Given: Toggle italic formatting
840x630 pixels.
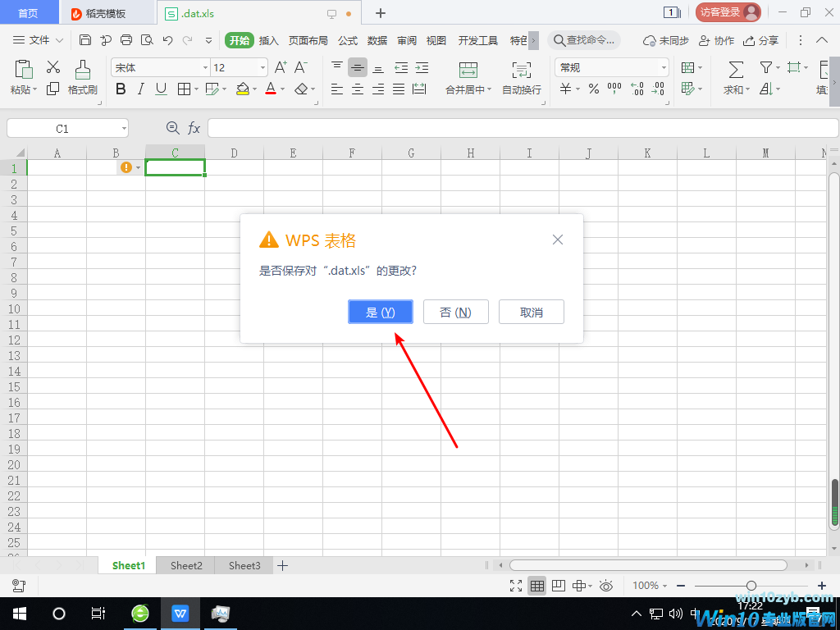Looking at the screenshot, I should tap(140, 89).
